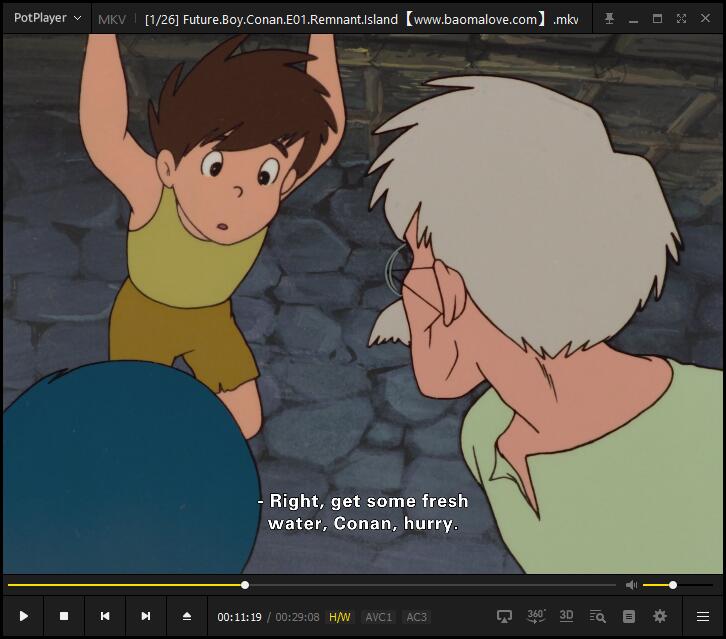Click the AVC1 video codec label
The height and width of the screenshot is (639, 726).
coord(378,617)
